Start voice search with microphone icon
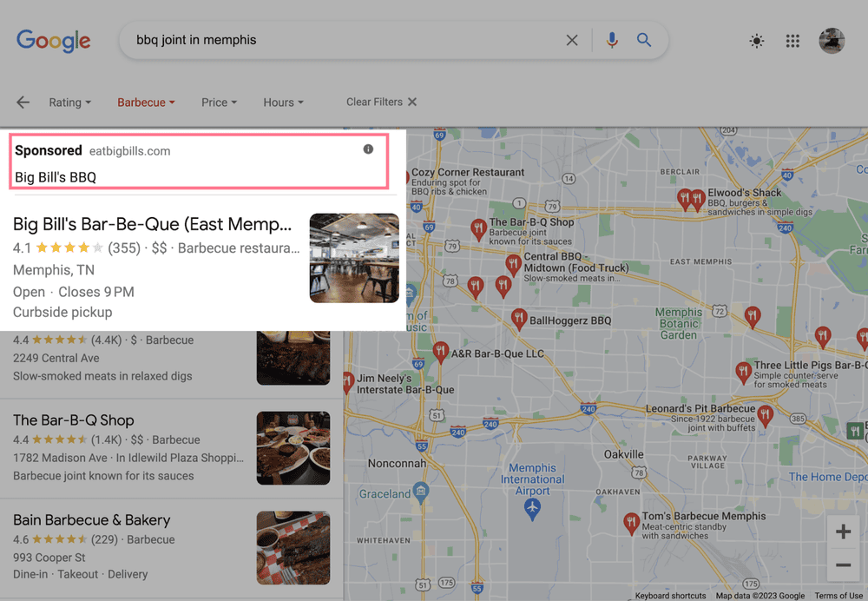This screenshot has height=601, width=868. (x=612, y=40)
